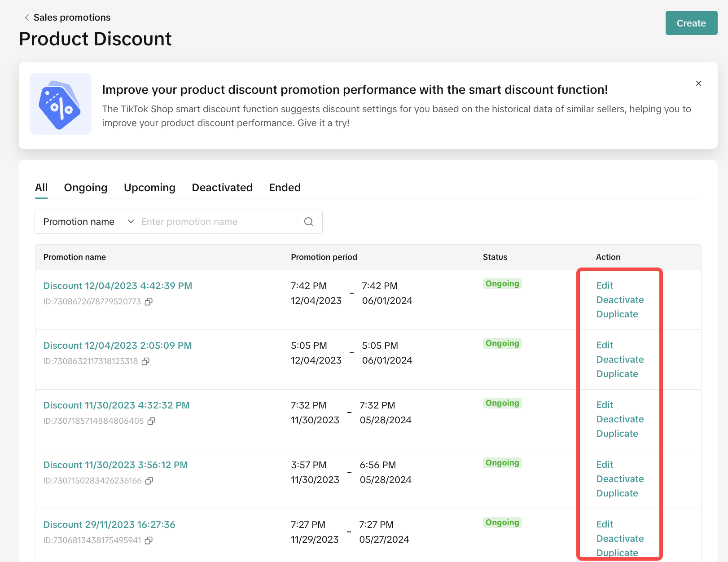
Task: Switch to the Ongoing tab
Action: [86, 188]
